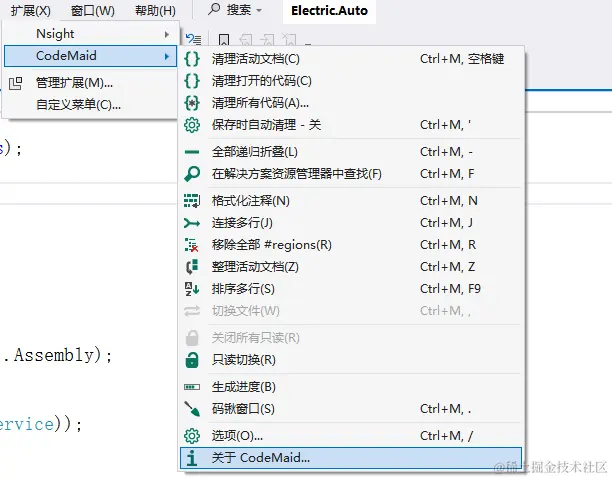Click the grey lock icon beside 关闭所有只读
The width and height of the screenshot is (612, 479).
pos(192,338)
